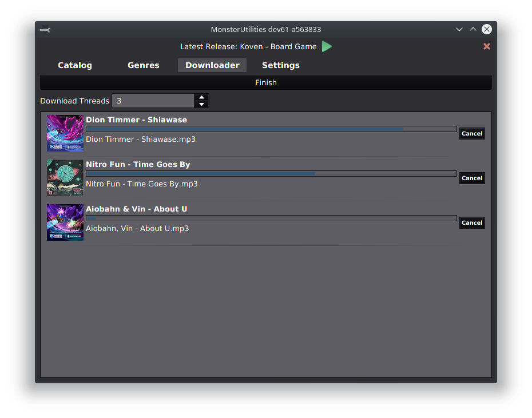The width and height of the screenshot is (532, 418).
Task: Click the Aiobahn & Vin - About U cover art
Action: (x=65, y=222)
